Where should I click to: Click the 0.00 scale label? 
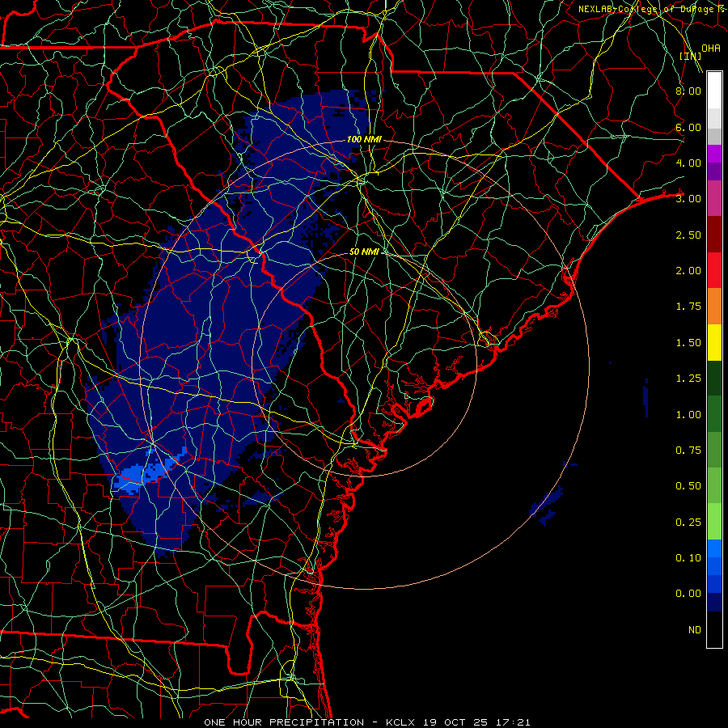688,594
